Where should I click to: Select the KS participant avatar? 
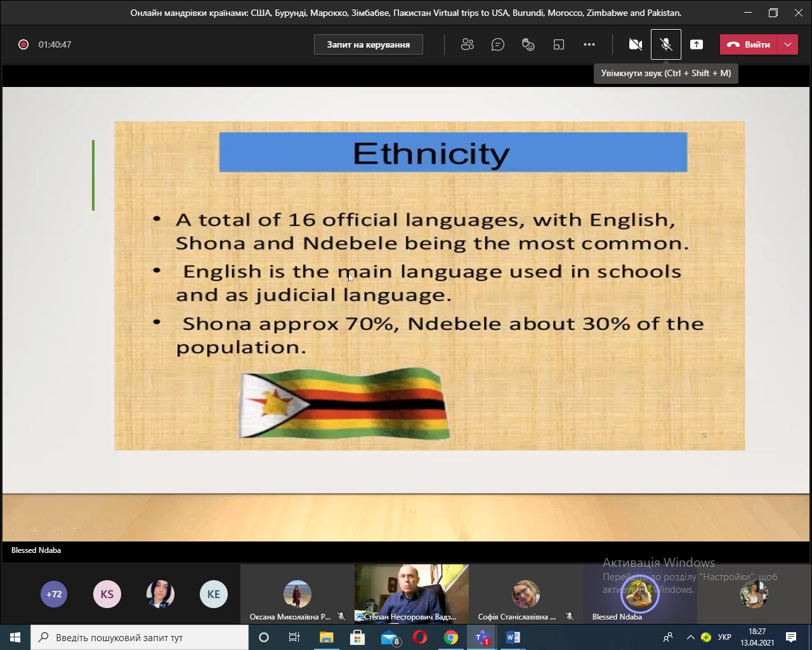click(107, 594)
